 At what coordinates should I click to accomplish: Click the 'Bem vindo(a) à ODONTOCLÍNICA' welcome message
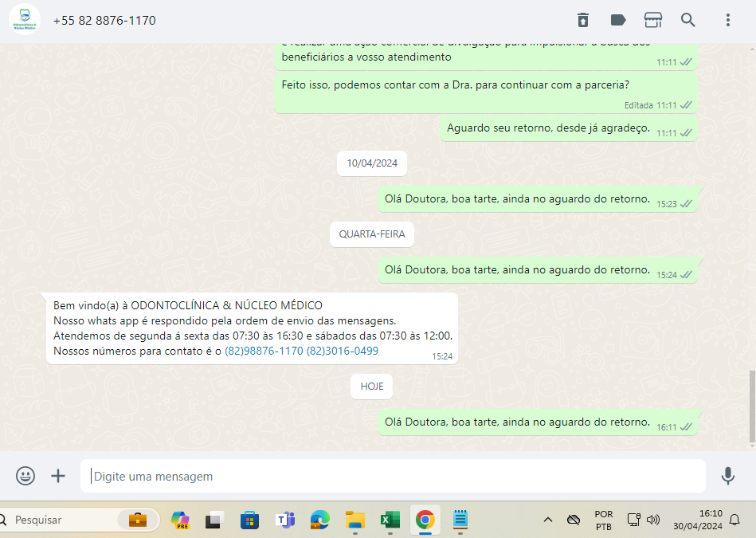tap(252, 328)
